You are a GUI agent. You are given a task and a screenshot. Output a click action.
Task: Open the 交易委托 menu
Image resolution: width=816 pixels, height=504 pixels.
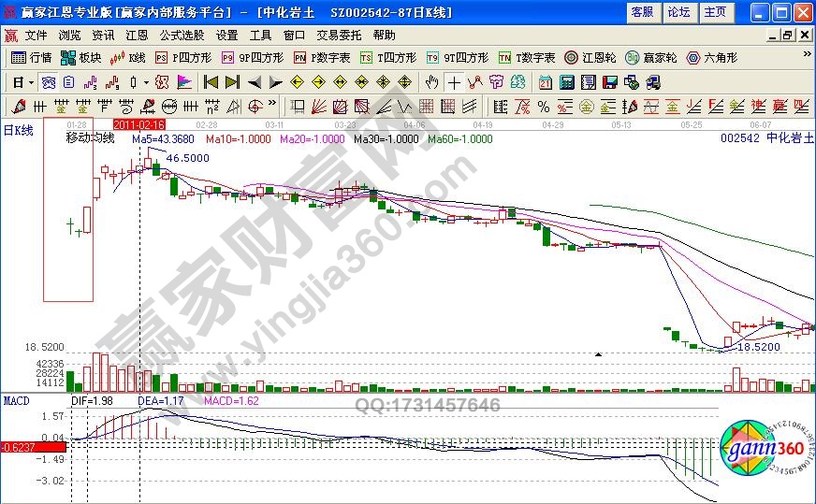coord(338,35)
